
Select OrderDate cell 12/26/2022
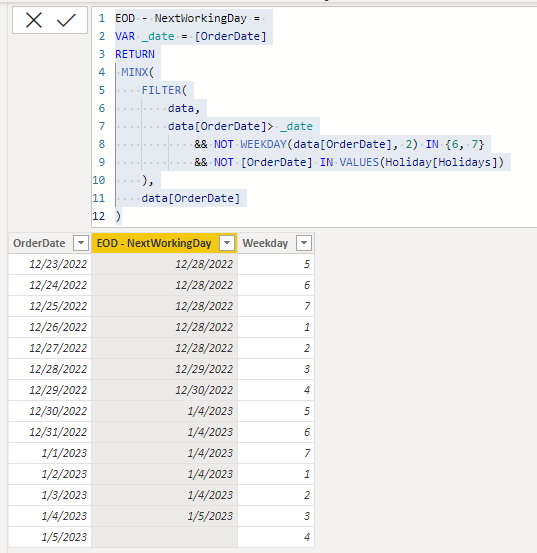click(x=50, y=327)
